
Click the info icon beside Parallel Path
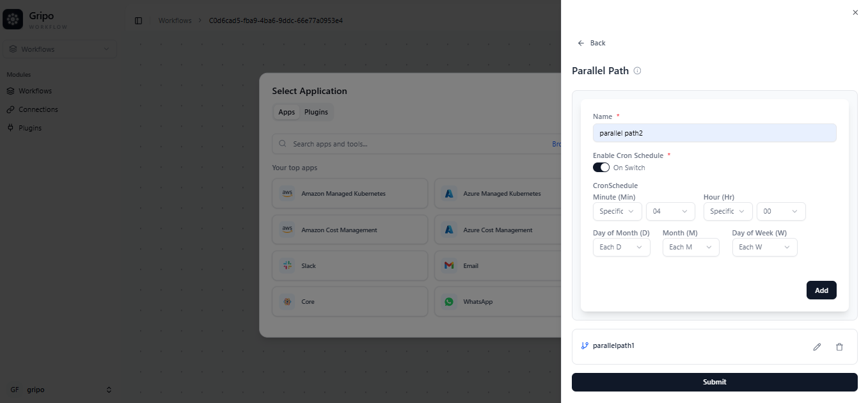pos(637,71)
